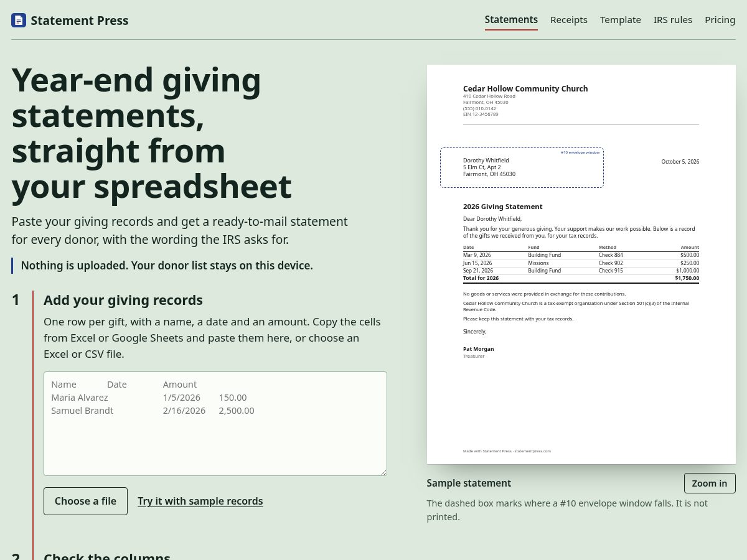Click the '$1,000.00' amount cell
Screen dimensions: 747x560
click(x=687, y=271)
